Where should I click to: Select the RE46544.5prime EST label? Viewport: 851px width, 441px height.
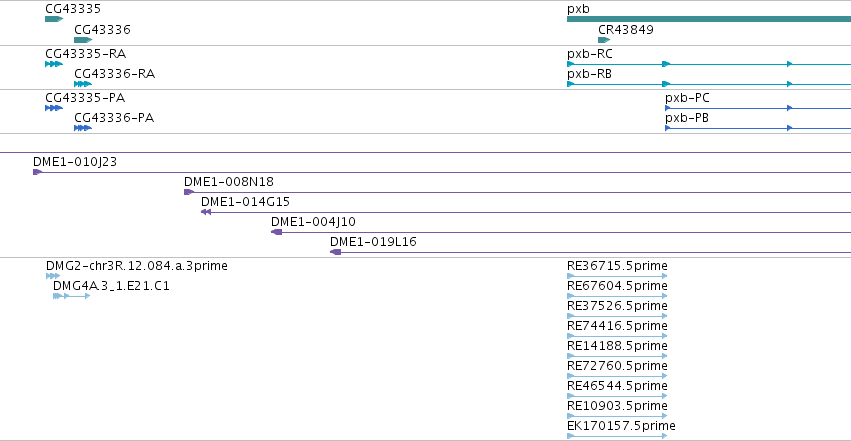[617, 386]
